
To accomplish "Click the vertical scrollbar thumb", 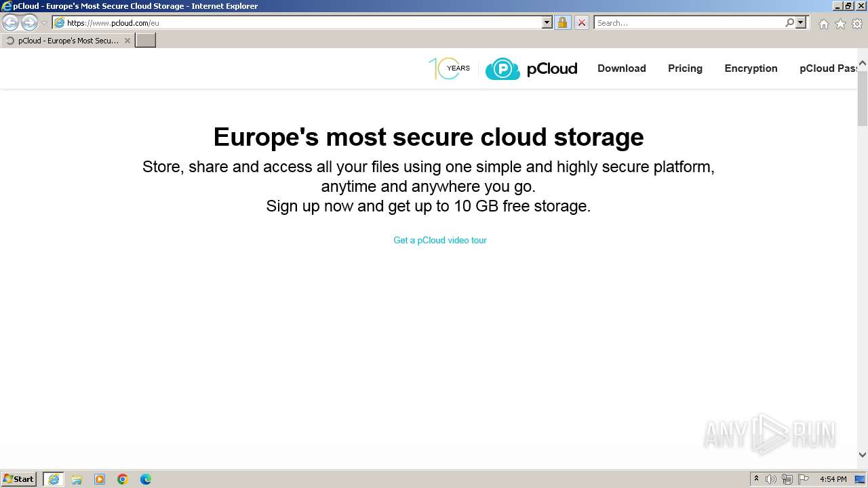I will point(863,98).
